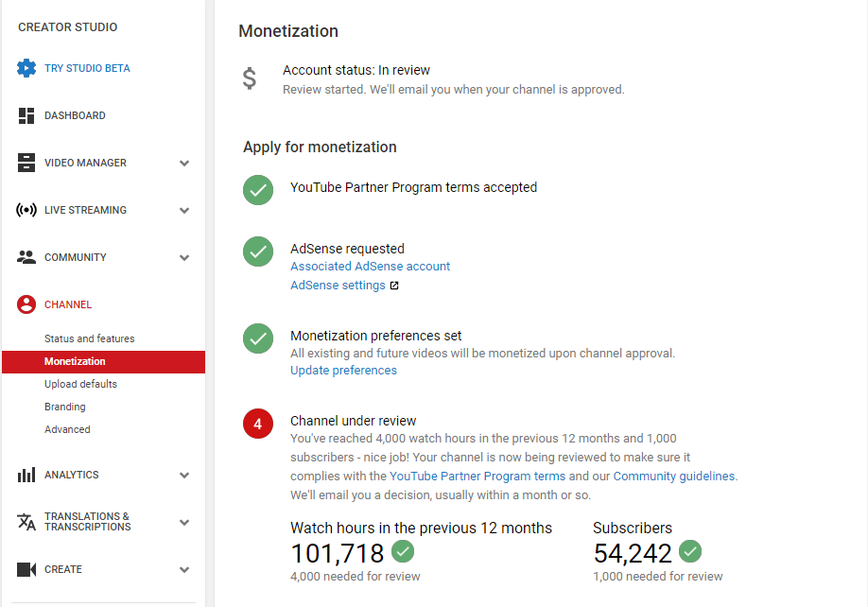Viewport: 868px width, 607px height.
Task: Open AdSense settings link
Action: [x=338, y=285]
